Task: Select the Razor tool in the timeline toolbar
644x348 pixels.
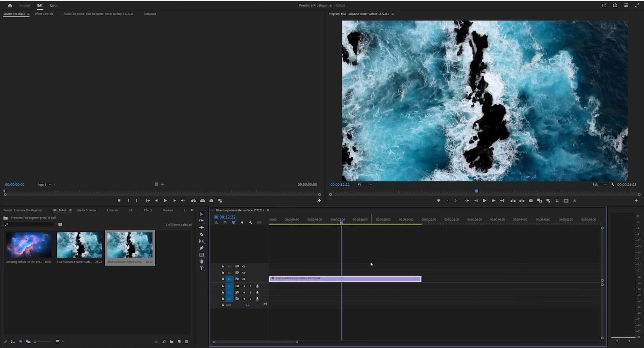Action: click(x=201, y=235)
